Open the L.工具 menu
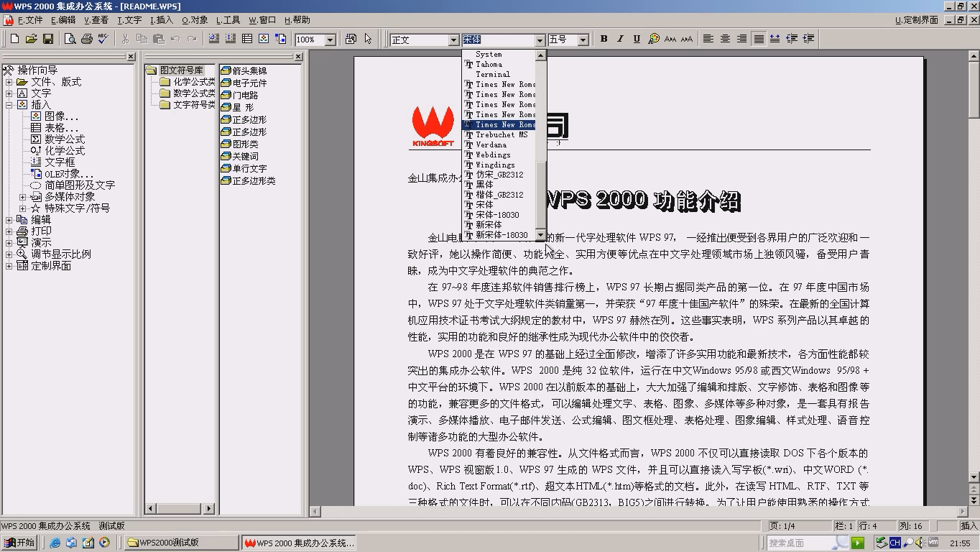Screen dimensions: 980x552 point(228,20)
